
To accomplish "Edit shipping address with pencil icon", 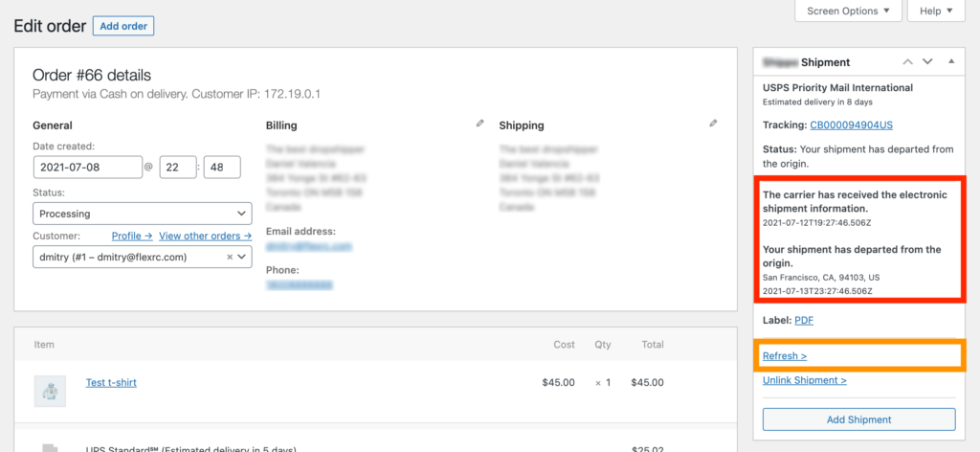I will tap(713, 124).
